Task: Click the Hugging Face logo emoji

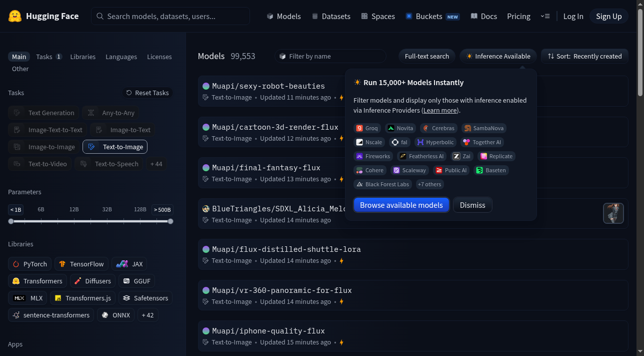Action: pos(15,16)
